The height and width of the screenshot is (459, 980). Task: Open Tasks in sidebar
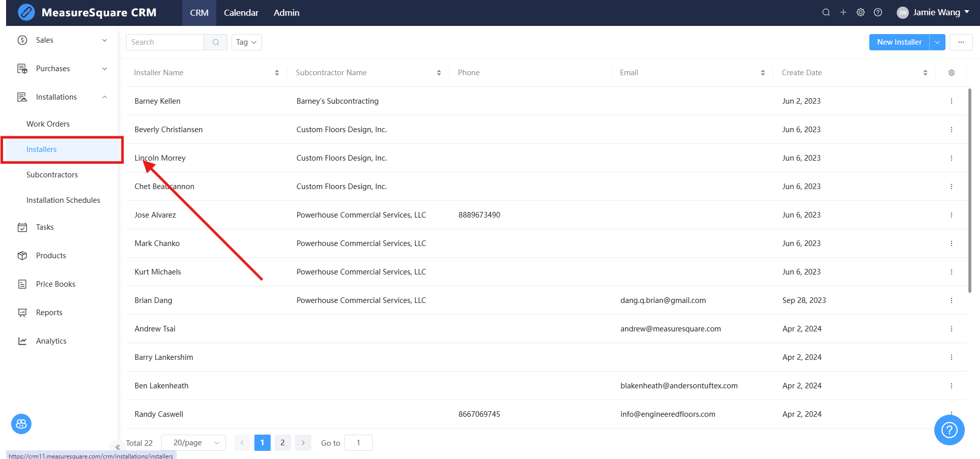tap(45, 227)
